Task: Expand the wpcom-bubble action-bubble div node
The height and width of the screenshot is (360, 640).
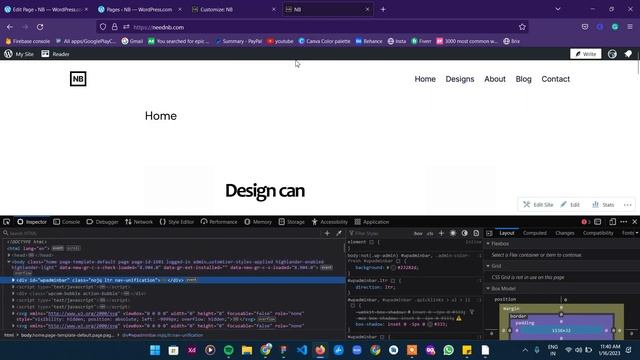Action: 13,293
